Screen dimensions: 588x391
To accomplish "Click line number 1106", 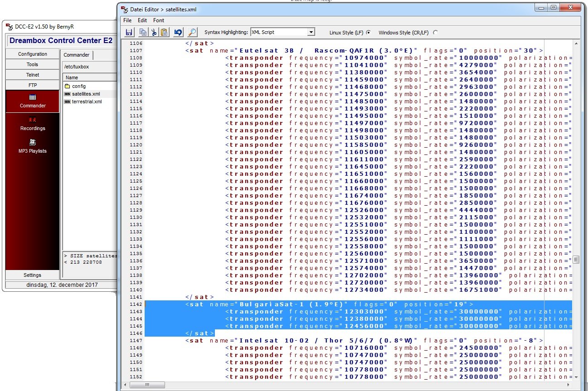I will point(136,43).
